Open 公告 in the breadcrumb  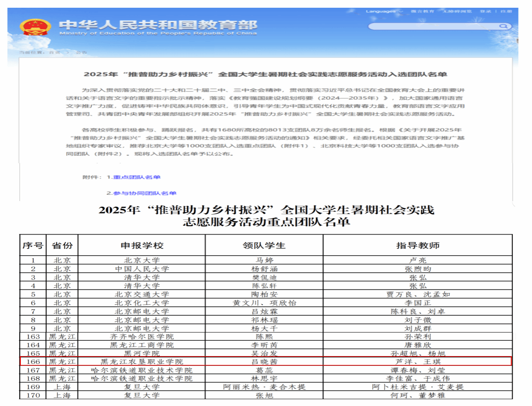[81, 52]
